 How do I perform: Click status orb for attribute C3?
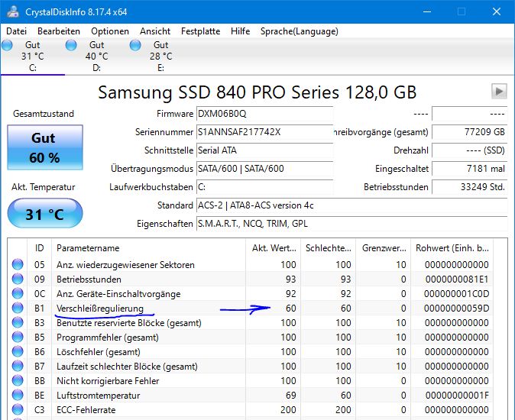point(18,409)
